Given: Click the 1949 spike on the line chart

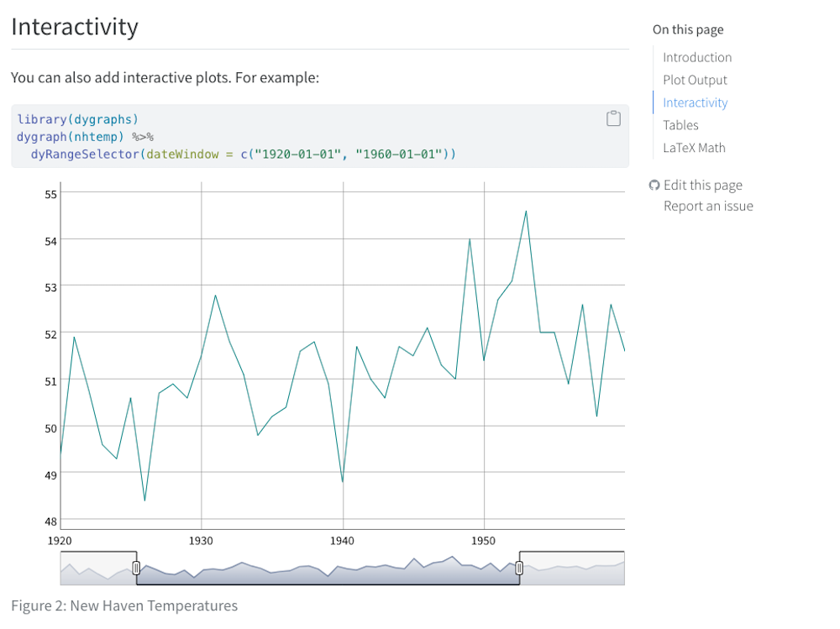Looking at the screenshot, I should tap(470, 240).
